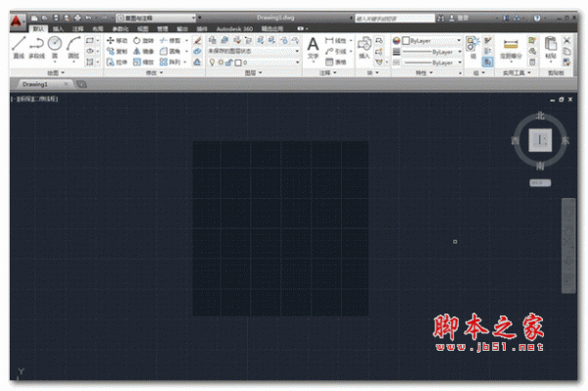Click the Paste (粘贴) clipboard icon

click(551, 48)
